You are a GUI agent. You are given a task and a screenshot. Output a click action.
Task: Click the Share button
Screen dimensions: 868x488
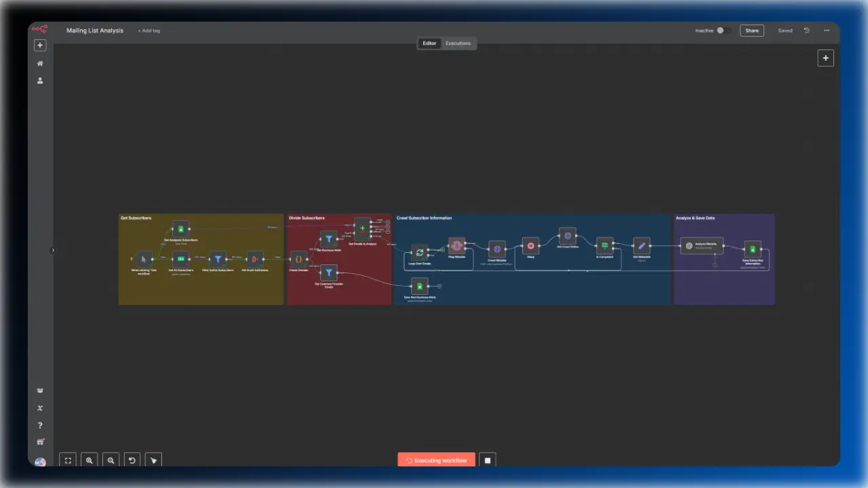click(x=752, y=30)
